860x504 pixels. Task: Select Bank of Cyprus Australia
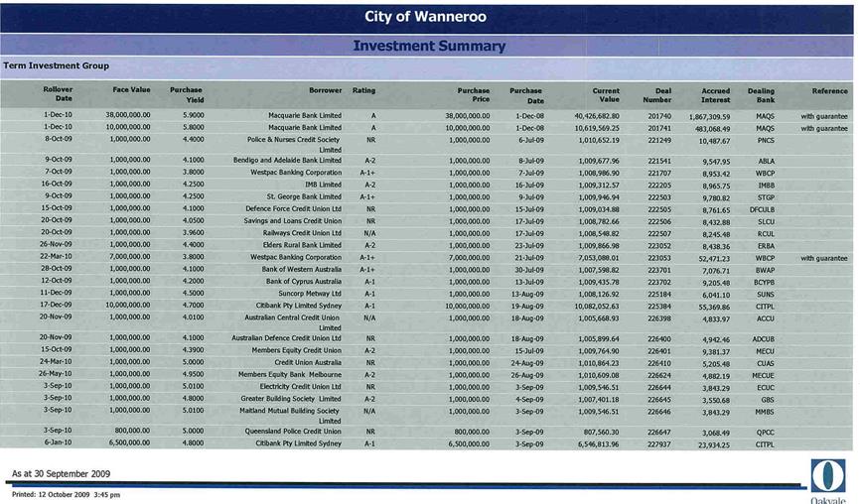pos(303,281)
